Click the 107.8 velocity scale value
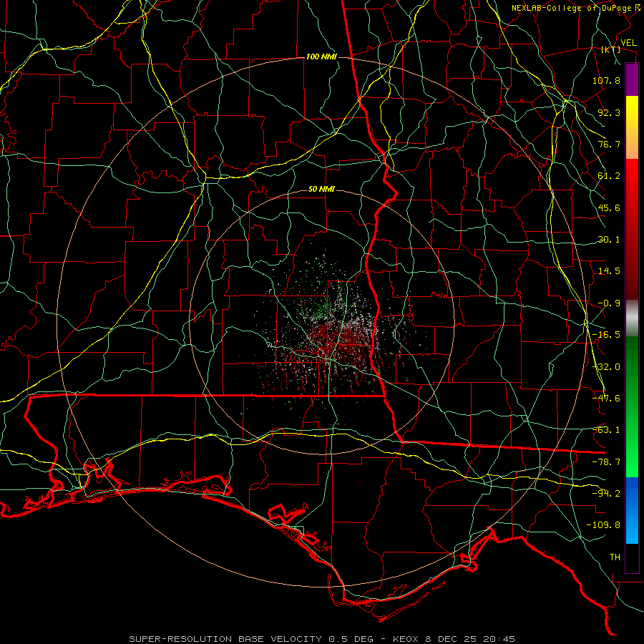Viewport: 644px width, 644px height. (606, 80)
